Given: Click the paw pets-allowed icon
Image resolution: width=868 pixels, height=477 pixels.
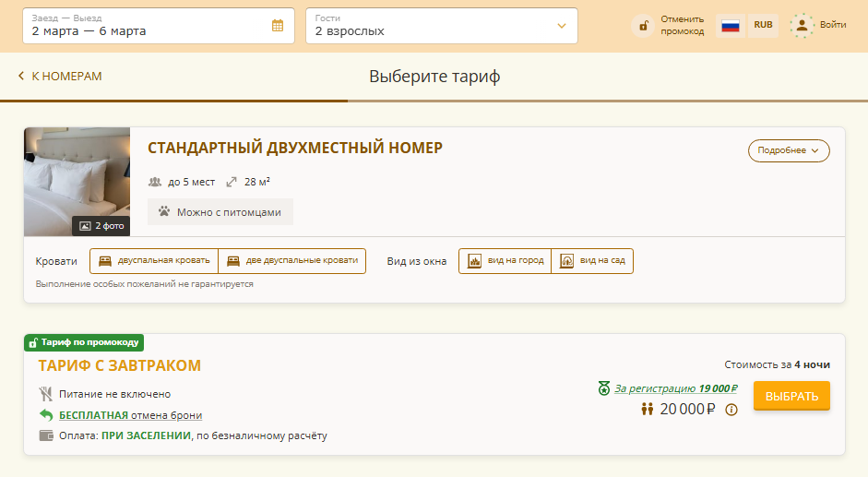Looking at the screenshot, I should (x=164, y=211).
